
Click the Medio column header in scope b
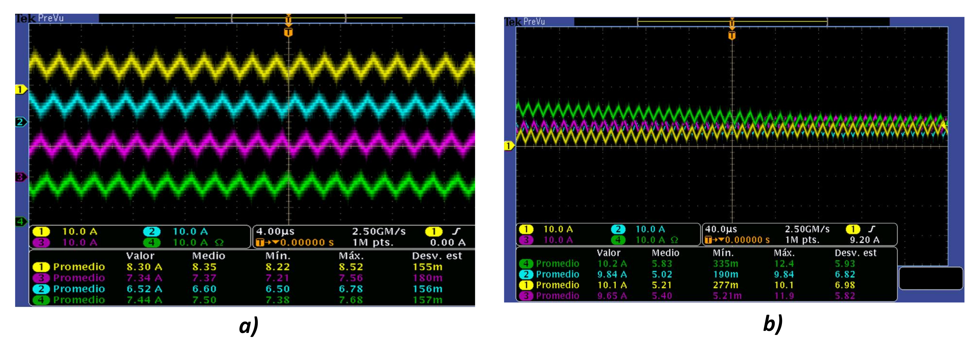point(665,253)
